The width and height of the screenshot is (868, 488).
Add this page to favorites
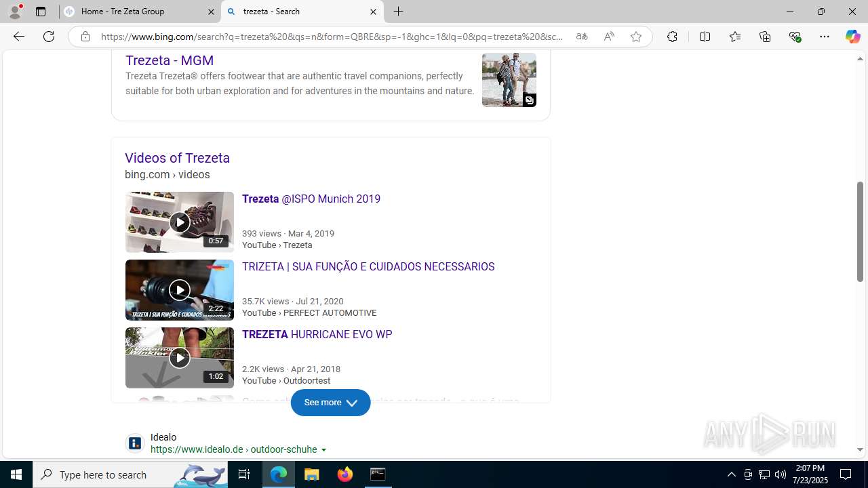[635, 37]
